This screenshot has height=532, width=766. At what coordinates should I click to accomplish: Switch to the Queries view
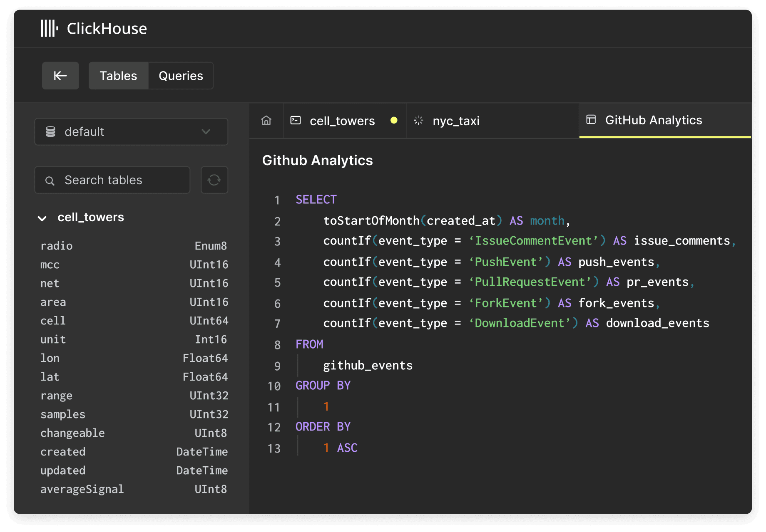click(180, 75)
